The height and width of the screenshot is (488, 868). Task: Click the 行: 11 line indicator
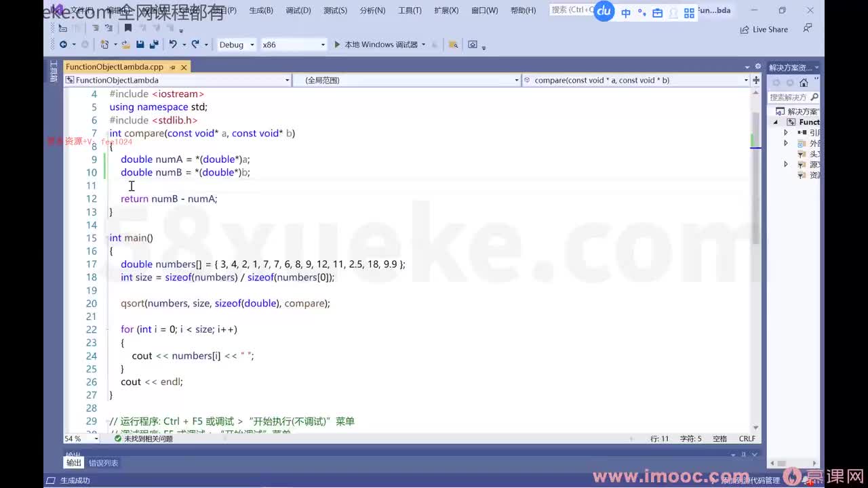(659, 439)
